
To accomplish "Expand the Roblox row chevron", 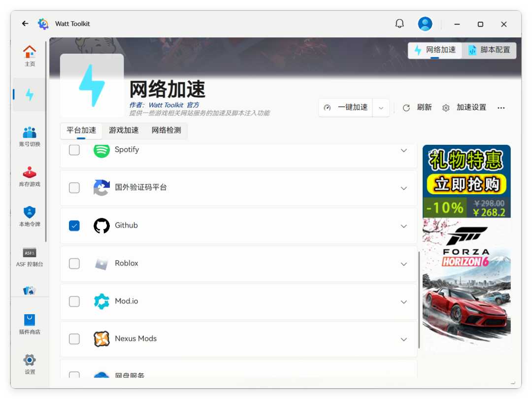I will tap(404, 265).
